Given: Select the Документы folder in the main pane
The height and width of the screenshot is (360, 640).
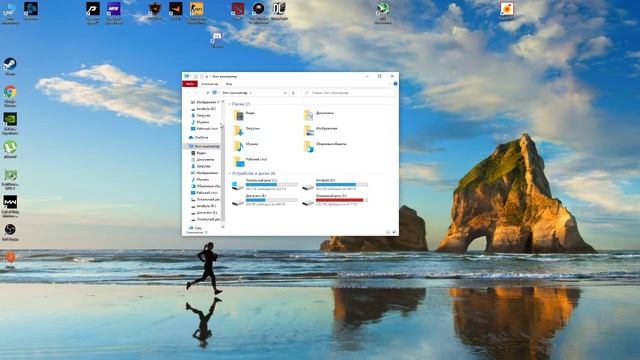Looking at the screenshot, I should [x=318, y=115].
